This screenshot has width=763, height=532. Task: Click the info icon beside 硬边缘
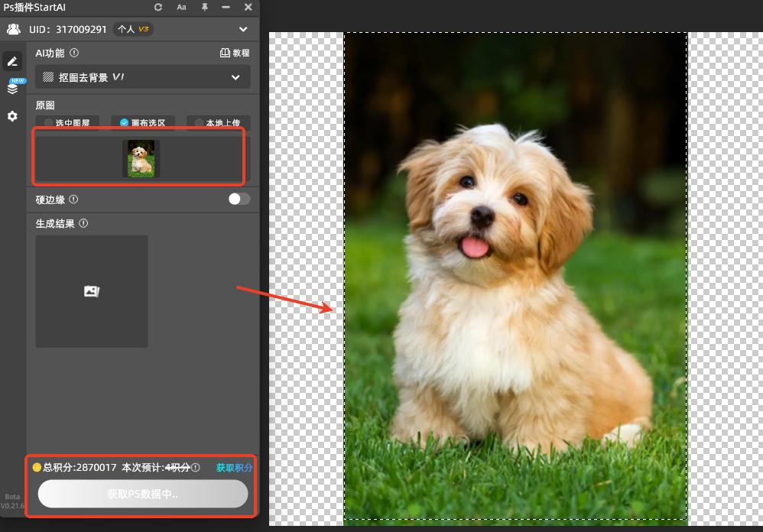pyautogui.click(x=73, y=199)
